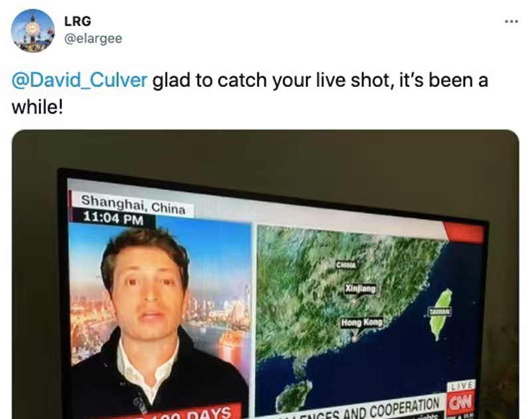This screenshot has width=532, height=419.
Task: Click the CNN logo on the TV screen
Action: coord(460,402)
